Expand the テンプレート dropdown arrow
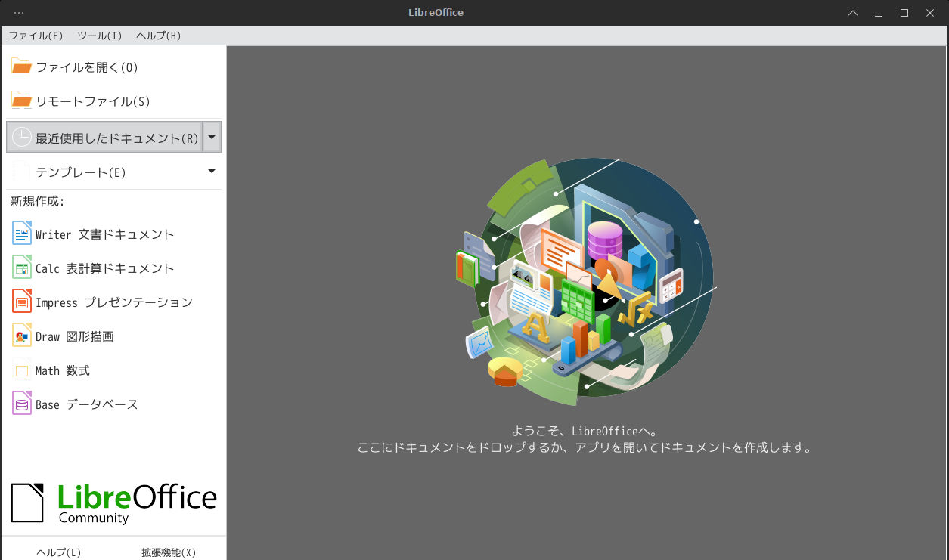Screen dimensions: 949x560 point(212,171)
